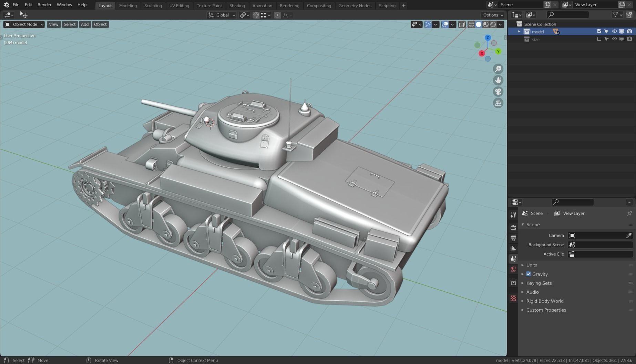Open the pivot point dropdown
636x364 pixels.
tap(245, 15)
